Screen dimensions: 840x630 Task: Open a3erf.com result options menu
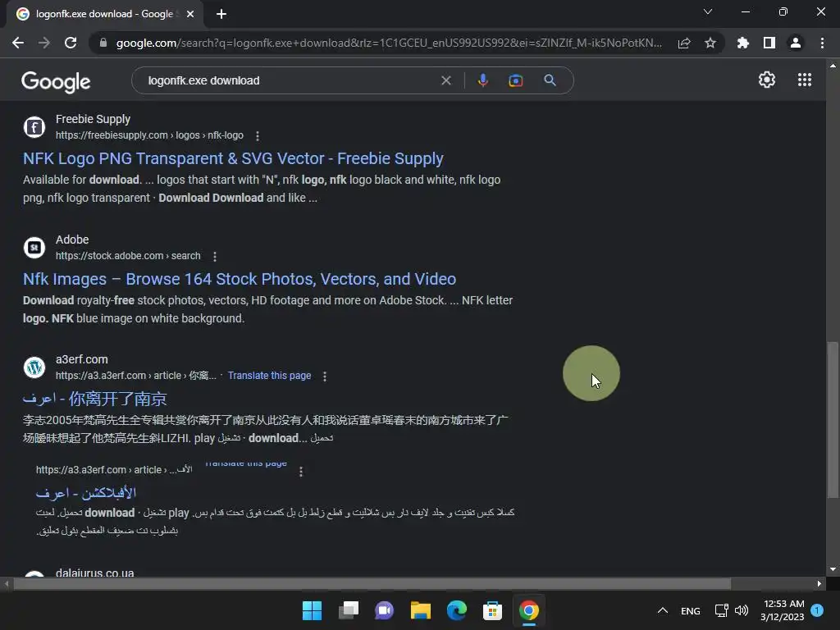[x=325, y=376]
